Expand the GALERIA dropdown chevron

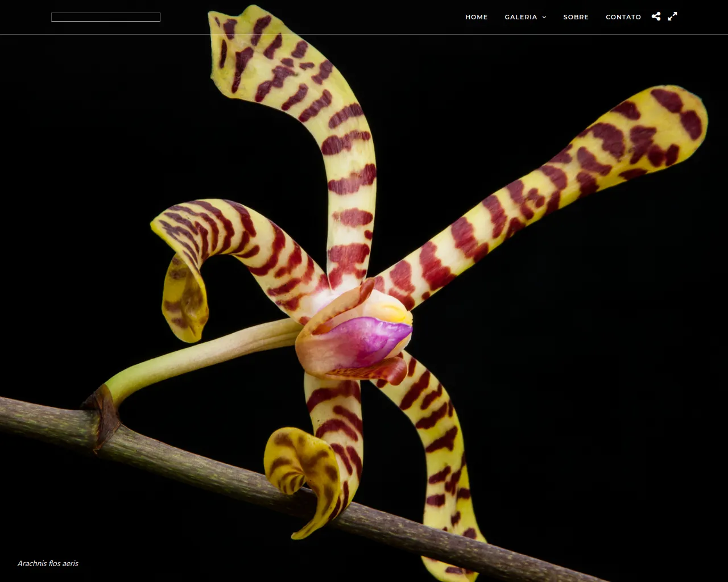coord(543,17)
